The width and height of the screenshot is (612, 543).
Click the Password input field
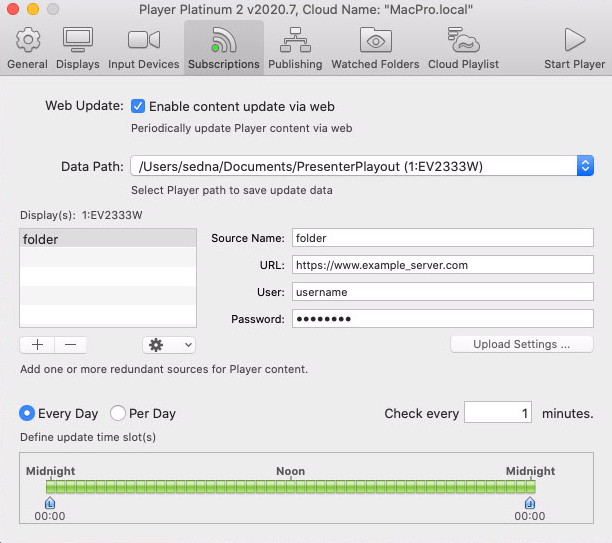click(443, 319)
